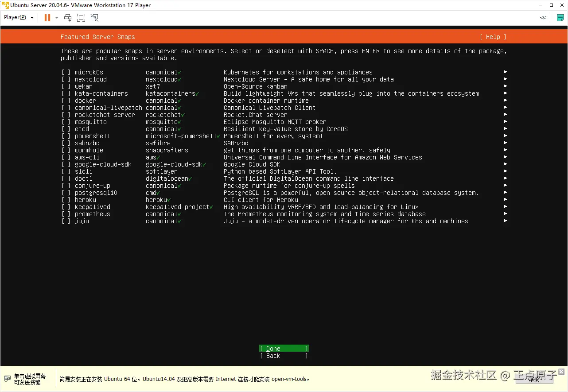Click publisher 'snapcrafters'
This screenshot has width=568, height=392.
tap(167, 150)
